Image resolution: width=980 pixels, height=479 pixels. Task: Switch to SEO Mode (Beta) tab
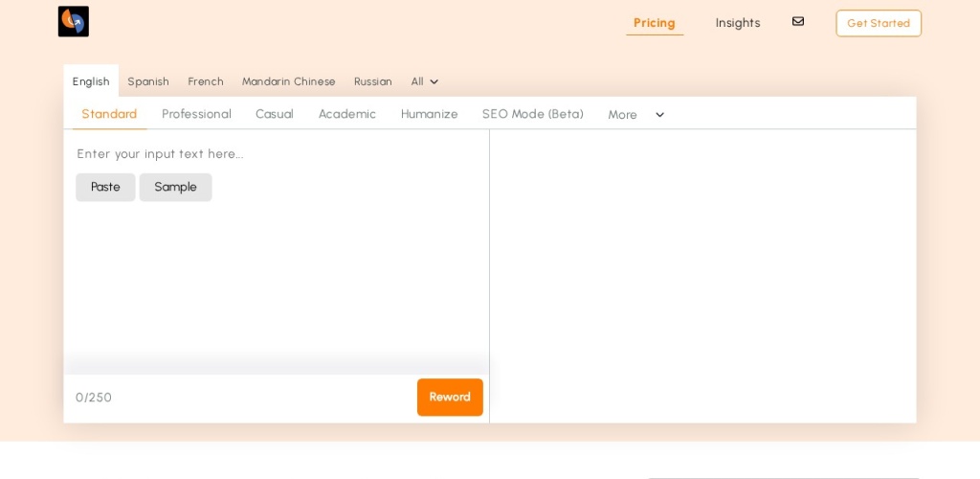click(532, 114)
